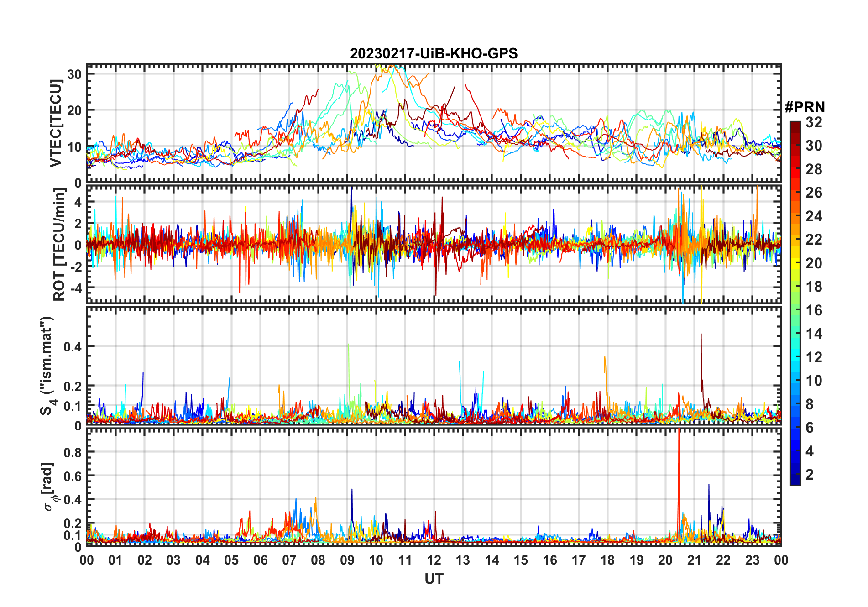The image size is (868, 607).
Task: Click the #PRN colorbar heading
Action: pos(805,107)
